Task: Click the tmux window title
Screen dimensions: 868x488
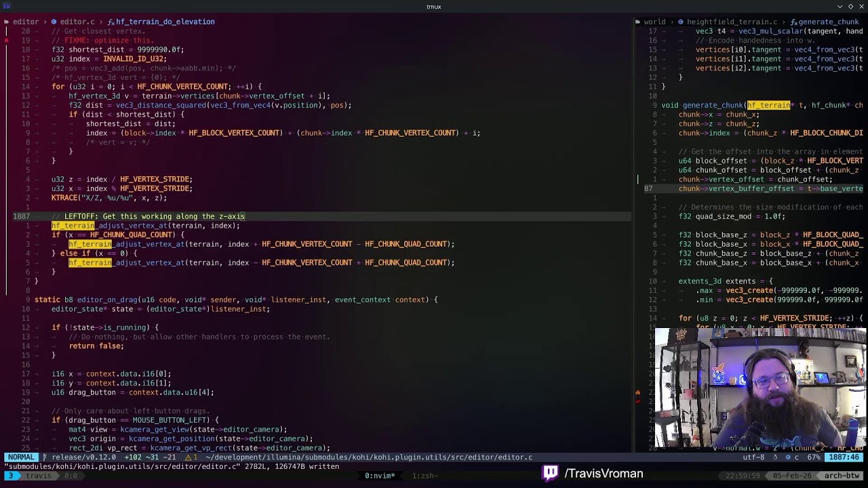Action: click(434, 7)
